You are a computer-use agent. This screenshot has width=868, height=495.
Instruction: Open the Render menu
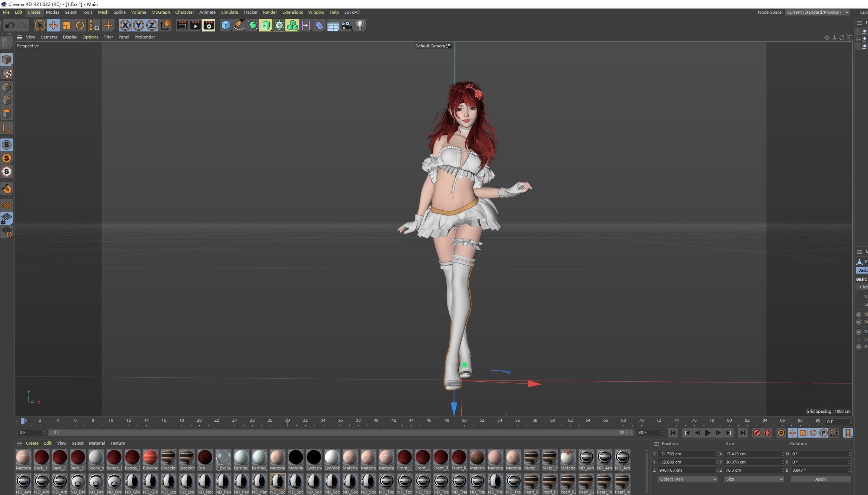click(x=270, y=12)
